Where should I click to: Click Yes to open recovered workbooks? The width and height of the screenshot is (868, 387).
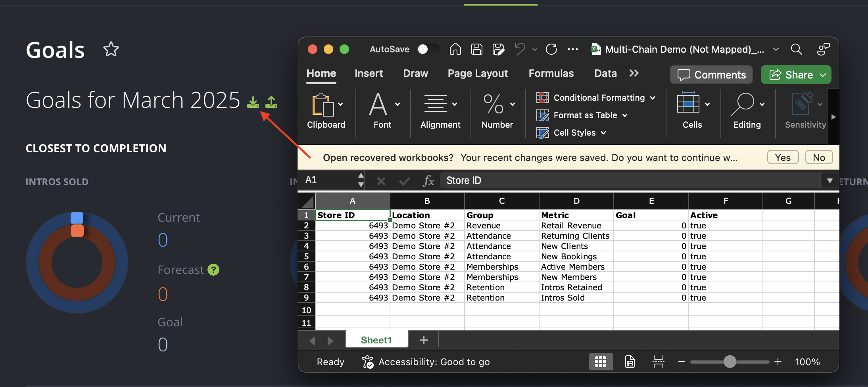point(783,157)
